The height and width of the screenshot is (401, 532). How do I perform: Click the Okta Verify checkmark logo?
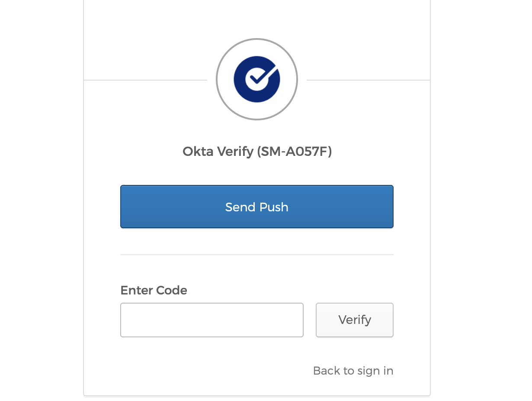pos(257,79)
